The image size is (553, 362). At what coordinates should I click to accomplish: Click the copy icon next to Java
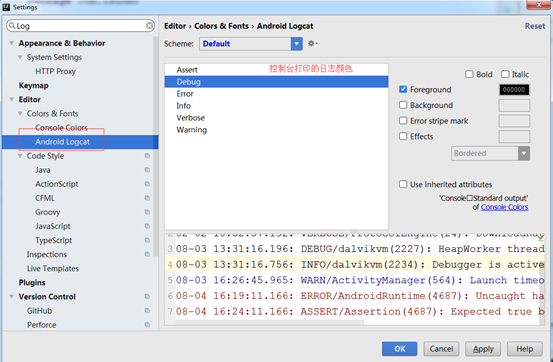pos(147,170)
